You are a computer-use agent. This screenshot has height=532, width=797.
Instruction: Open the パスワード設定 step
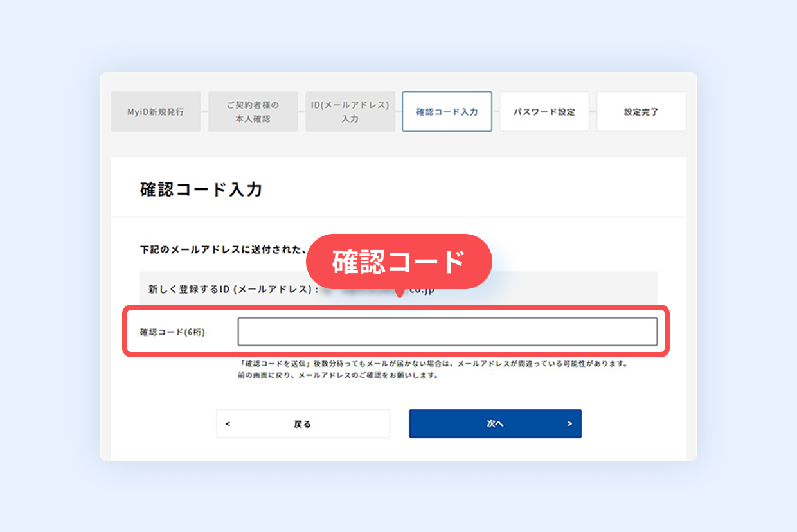pos(544,112)
